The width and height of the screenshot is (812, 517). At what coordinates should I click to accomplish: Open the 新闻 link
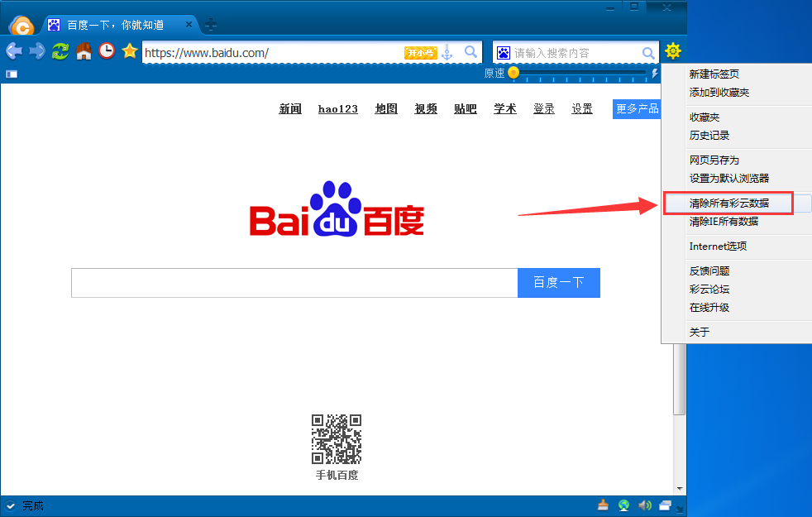click(x=290, y=109)
